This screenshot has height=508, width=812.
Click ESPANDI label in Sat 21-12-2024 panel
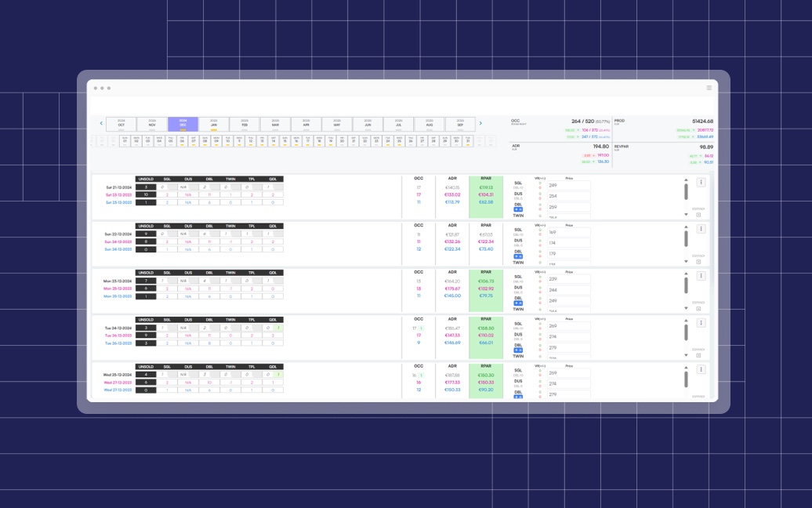click(698, 209)
